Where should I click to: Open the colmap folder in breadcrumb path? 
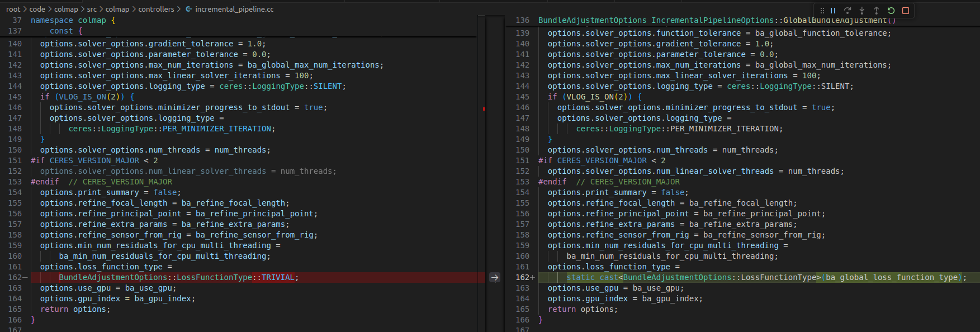(66, 9)
